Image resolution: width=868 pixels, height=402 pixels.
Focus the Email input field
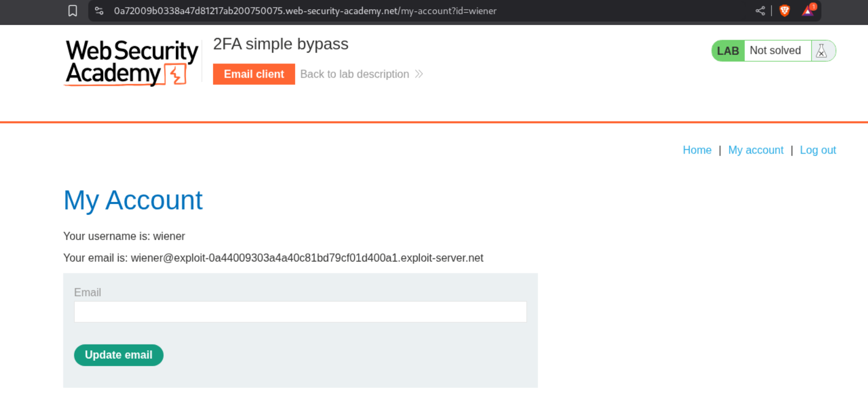pyautogui.click(x=300, y=312)
